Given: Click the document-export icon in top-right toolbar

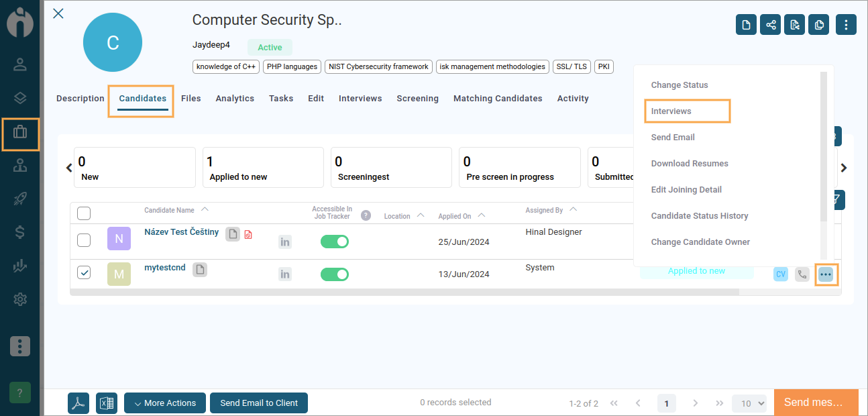Looking at the screenshot, I should coord(795,25).
